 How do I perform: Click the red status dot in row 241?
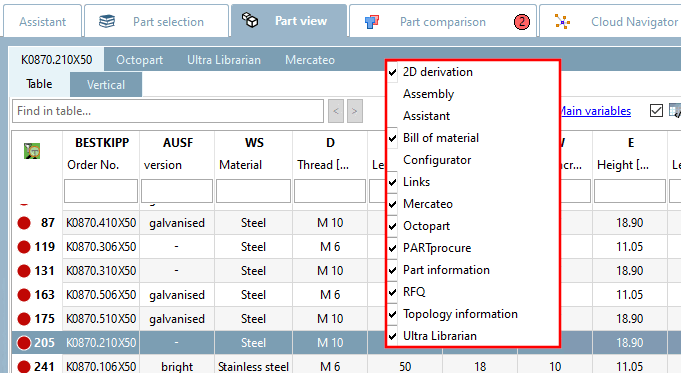pyautogui.click(x=24, y=367)
